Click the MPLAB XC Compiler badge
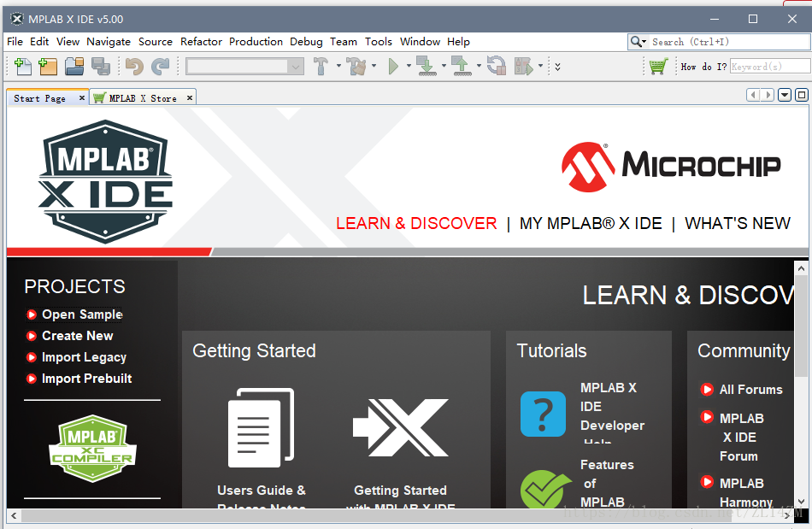Viewport: 812px width, 529px height. click(92, 449)
